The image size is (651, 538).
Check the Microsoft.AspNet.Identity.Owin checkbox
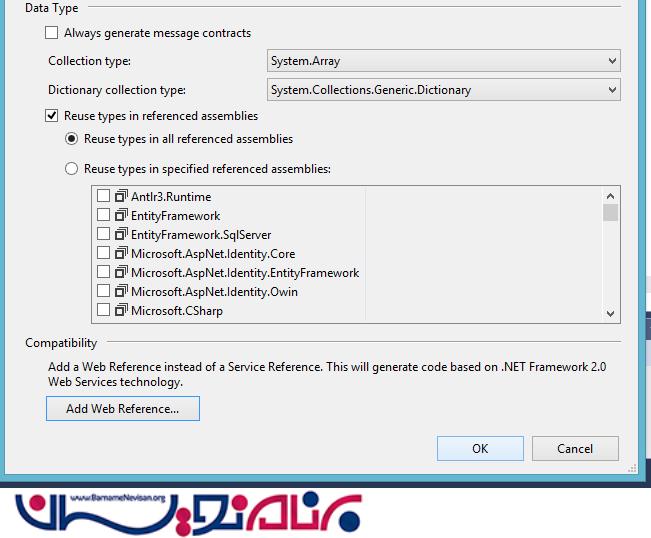pos(103,291)
